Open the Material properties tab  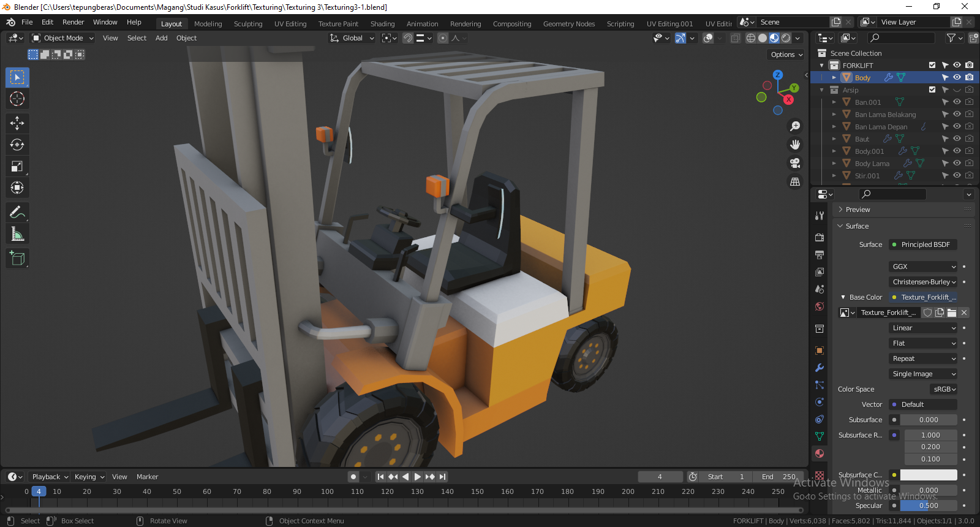(x=820, y=453)
